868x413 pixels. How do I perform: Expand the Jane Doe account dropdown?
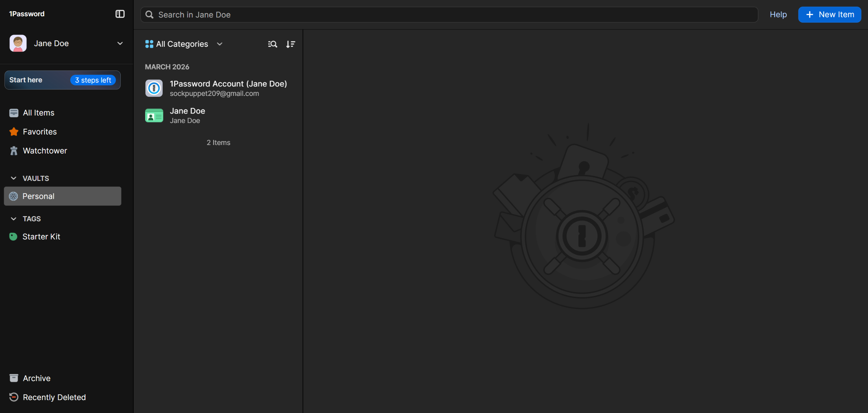click(x=120, y=43)
